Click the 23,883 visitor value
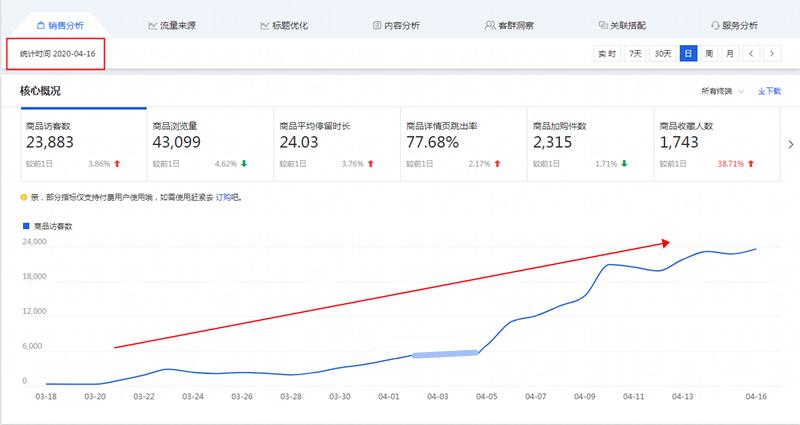Viewport: 800px width, 425px height. (50, 142)
